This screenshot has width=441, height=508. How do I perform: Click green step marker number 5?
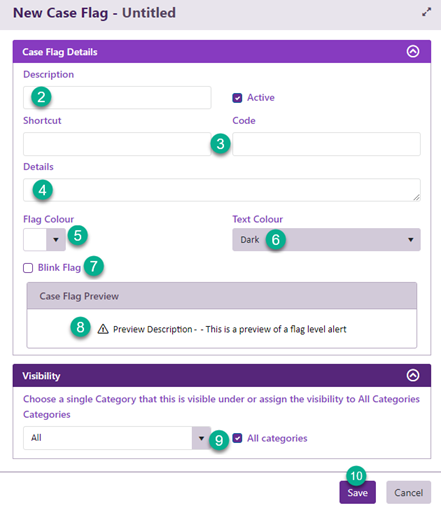click(x=78, y=236)
